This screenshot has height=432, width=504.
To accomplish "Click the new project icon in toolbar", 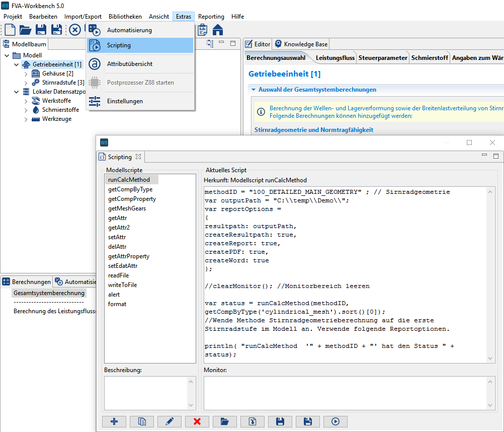I will point(10,30).
